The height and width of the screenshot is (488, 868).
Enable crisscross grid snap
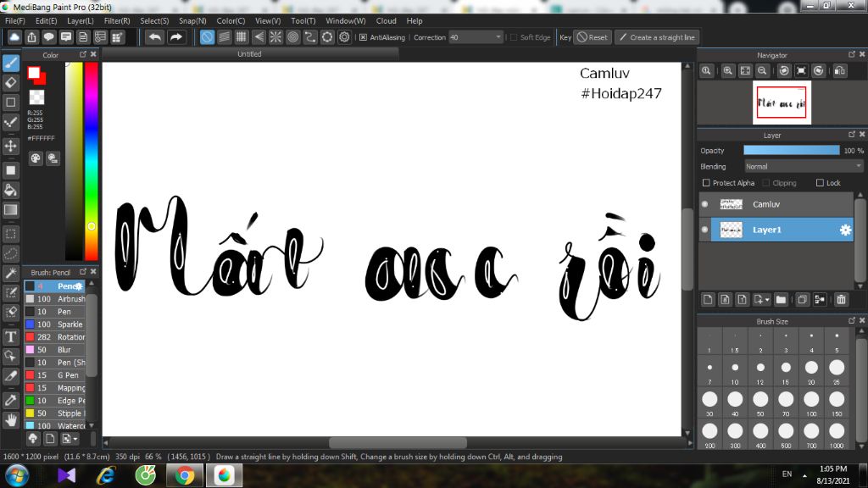242,37
